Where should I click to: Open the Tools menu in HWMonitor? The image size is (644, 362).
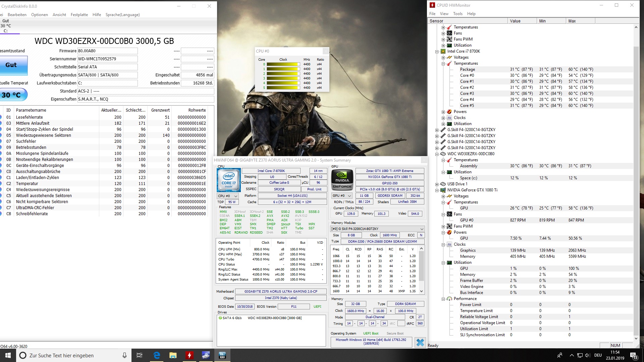coord(458,14)
